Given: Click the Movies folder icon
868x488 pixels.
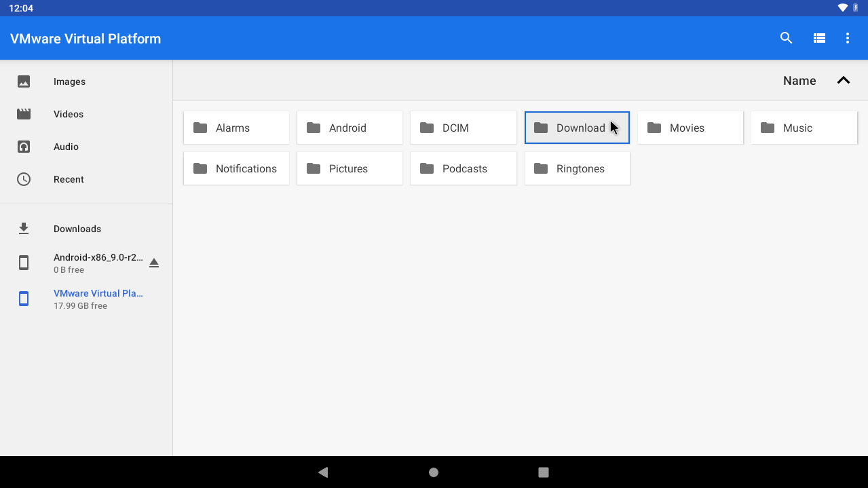Looking at the screenshot, I should [x=654, y=128].
